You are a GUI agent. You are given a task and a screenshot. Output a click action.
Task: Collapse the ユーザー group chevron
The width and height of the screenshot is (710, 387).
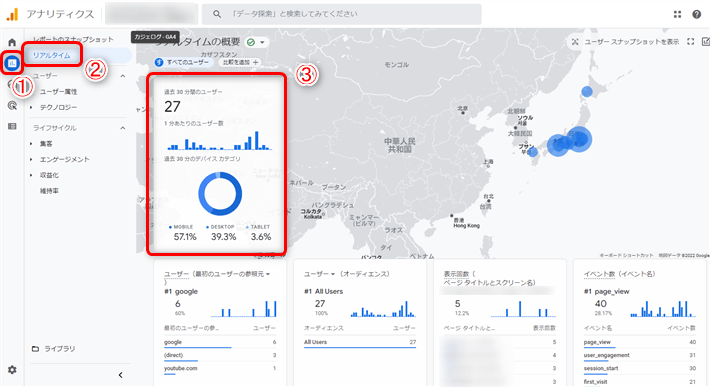click(123, 76)
